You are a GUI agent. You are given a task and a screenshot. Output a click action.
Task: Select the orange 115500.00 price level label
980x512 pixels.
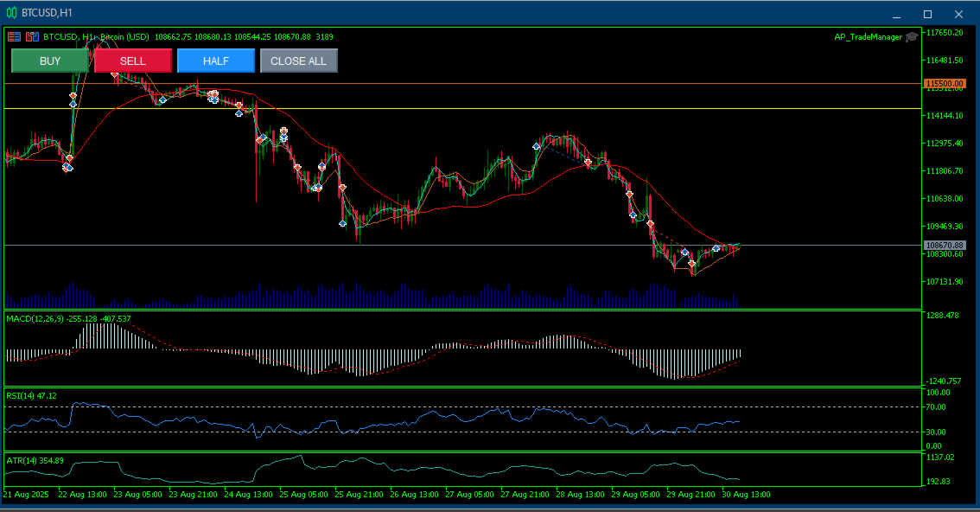[x=945, y=83]
